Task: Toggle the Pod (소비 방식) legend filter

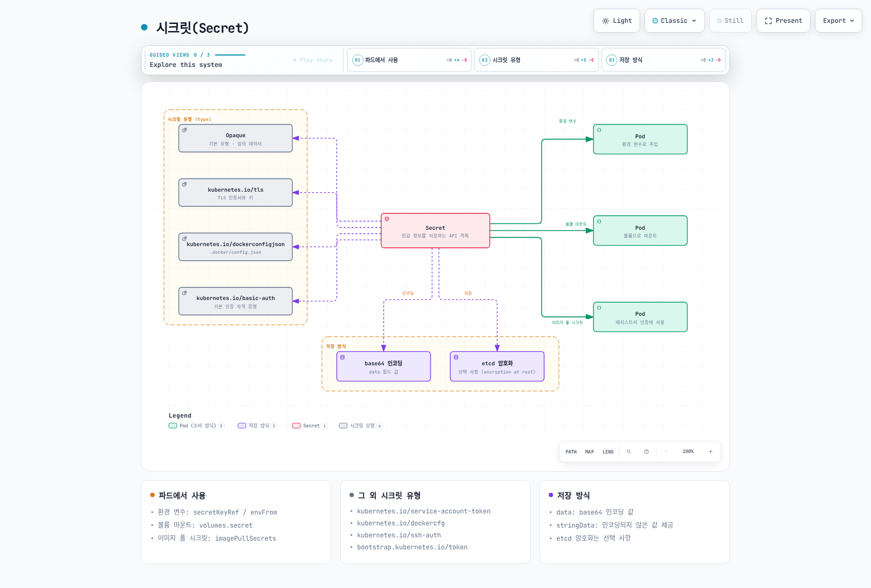Action: coord(197,426)
